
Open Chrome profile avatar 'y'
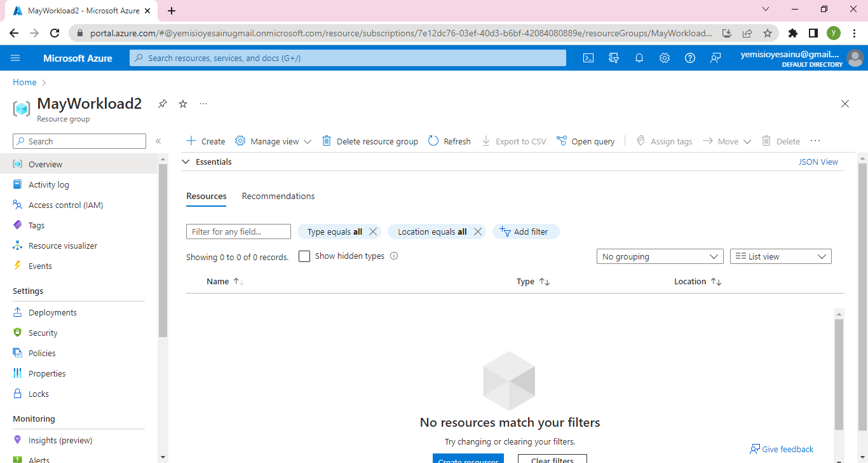834,33
